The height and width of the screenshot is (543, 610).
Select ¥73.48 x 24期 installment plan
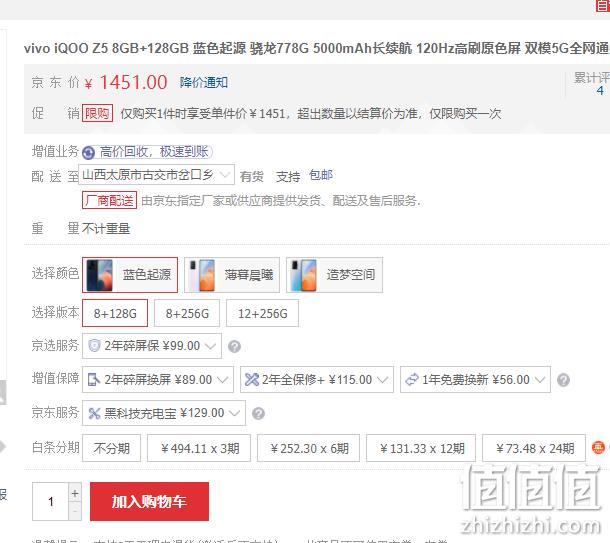534,448
